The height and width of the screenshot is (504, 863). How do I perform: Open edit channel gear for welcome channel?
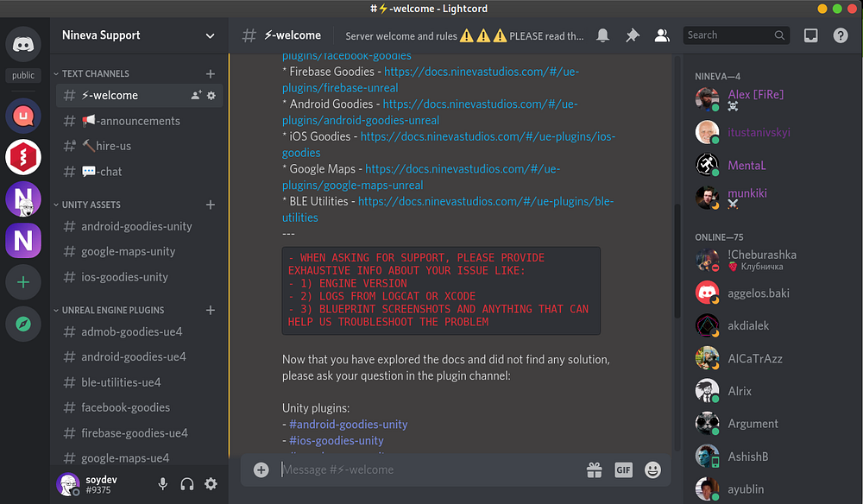coord(211,95)
